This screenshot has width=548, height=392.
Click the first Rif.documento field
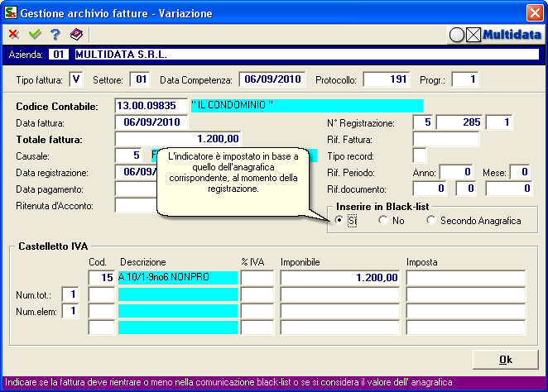(430, 189)
